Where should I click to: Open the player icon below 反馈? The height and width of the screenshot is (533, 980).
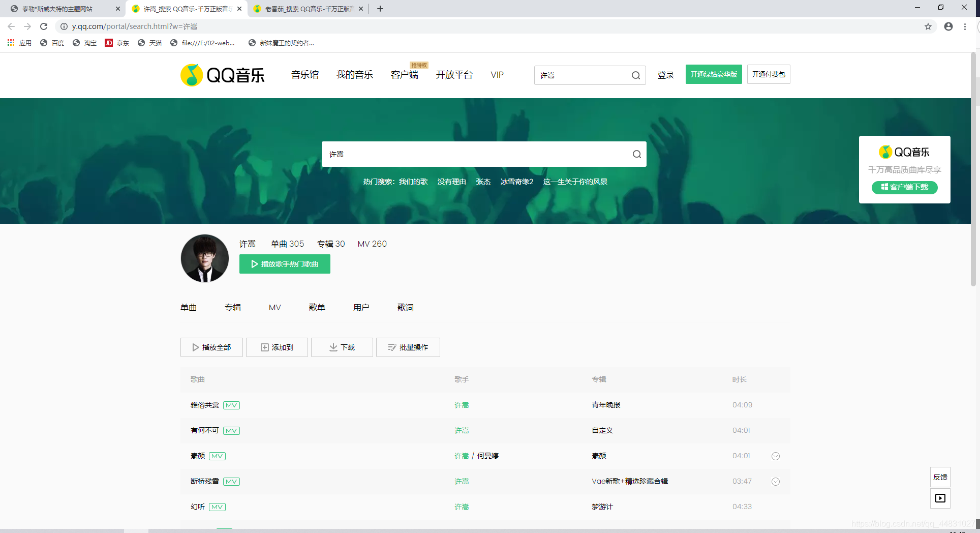click(x=940, y=498)
